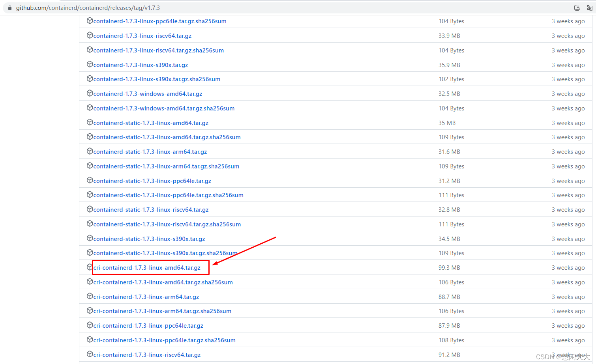596x364 pixels.
Task: Open containerd-static-1.7.3-linux-amd64.tar.gz.sha256sum link
Action: tap(167, 137)
